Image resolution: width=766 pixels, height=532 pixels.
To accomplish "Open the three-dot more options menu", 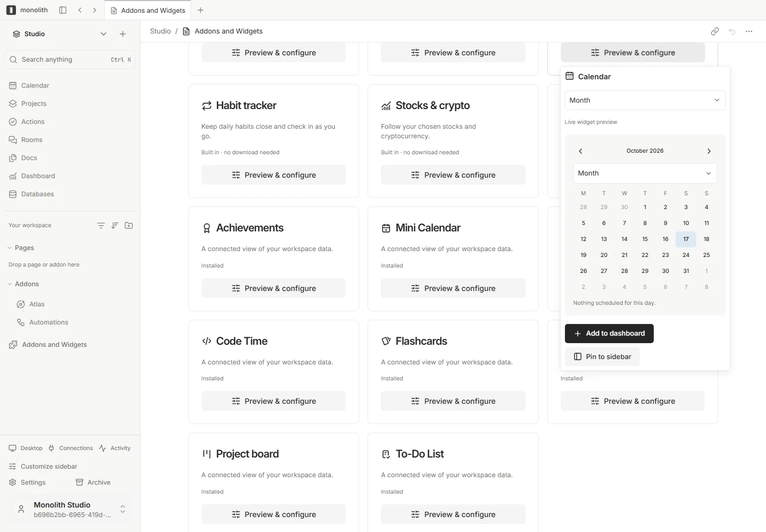I will [749, 31].
